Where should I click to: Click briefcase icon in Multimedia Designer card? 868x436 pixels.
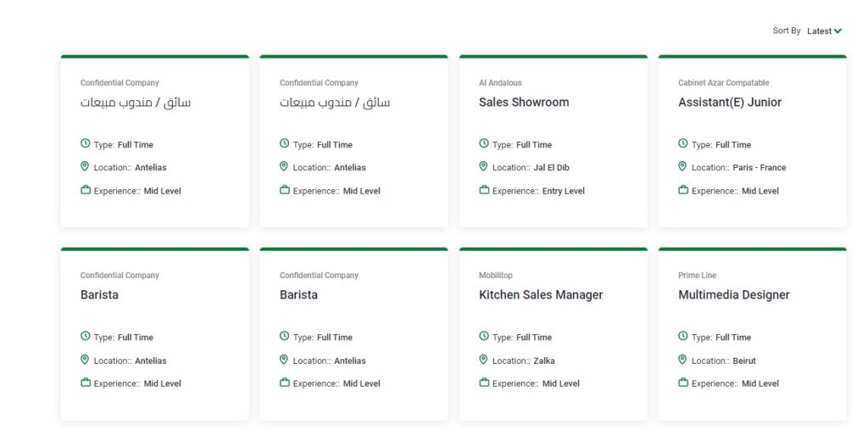683,383
